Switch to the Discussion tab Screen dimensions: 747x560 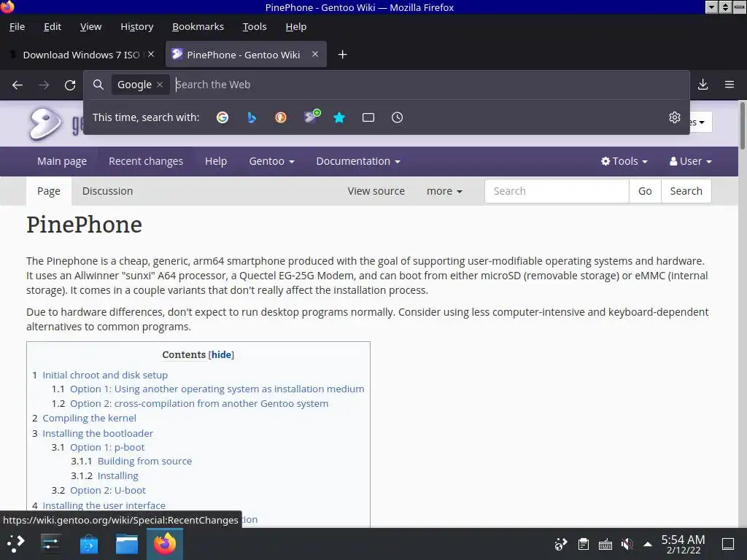[x=108, y=191]
